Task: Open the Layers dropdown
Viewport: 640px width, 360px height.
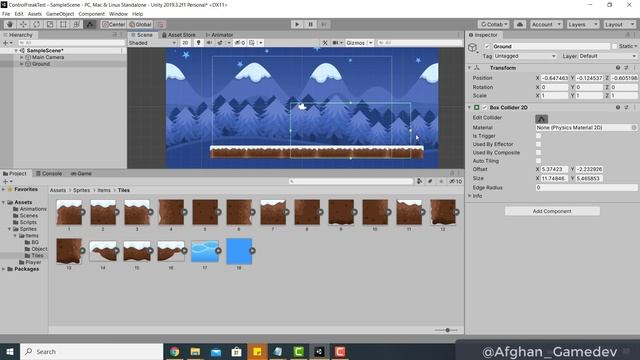Action: point(582,24)
